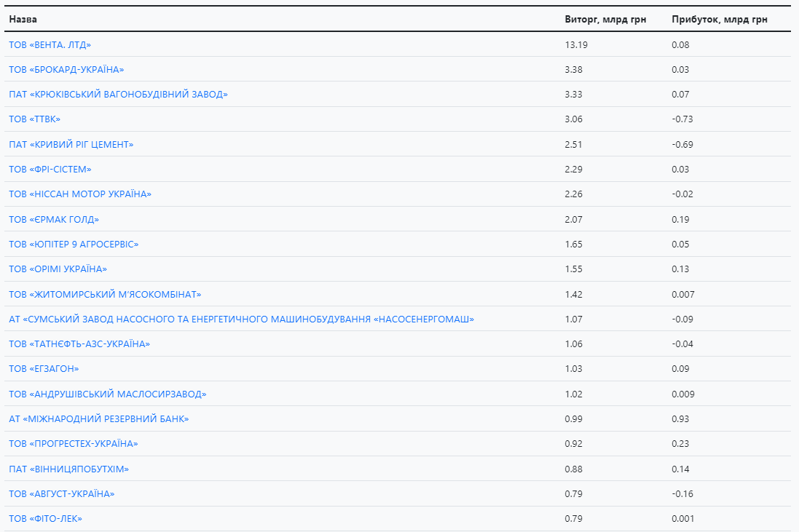Image resolution: width=799 pixels, height=532 pixels.
Task: Open ТОВ «ЮПІТЕР 9 АГРОСЕРВІС» link
Action: point(74,245)
